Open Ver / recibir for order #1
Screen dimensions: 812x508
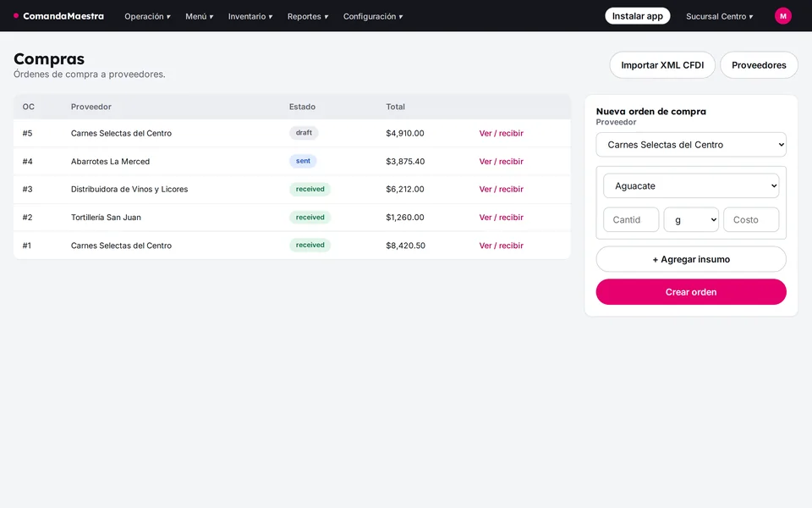[x=501, y=246]
